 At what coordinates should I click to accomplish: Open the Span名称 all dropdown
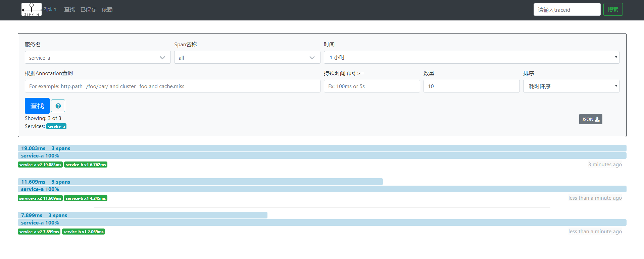coord(247,57)
